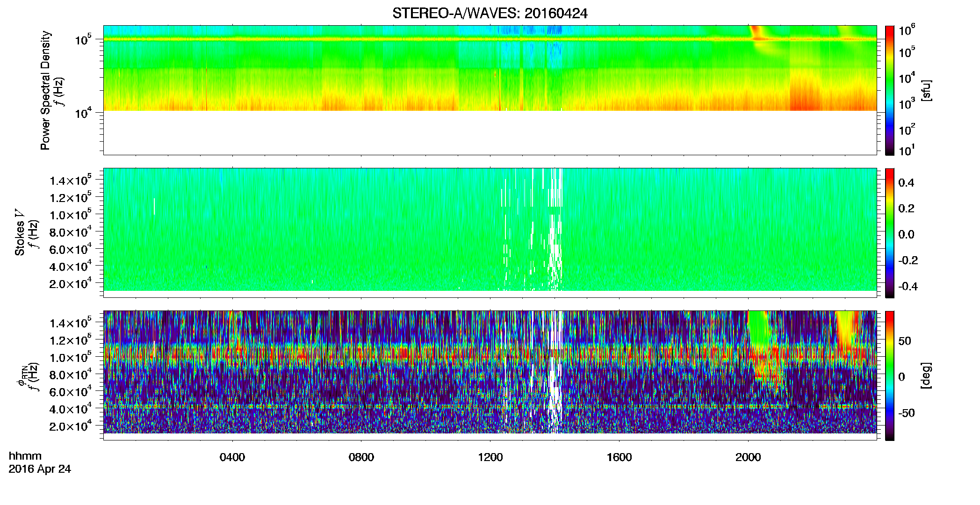
Task: Click the 8.0×10^4 tick in bottom panel
Action: click(x=71, y=375)
